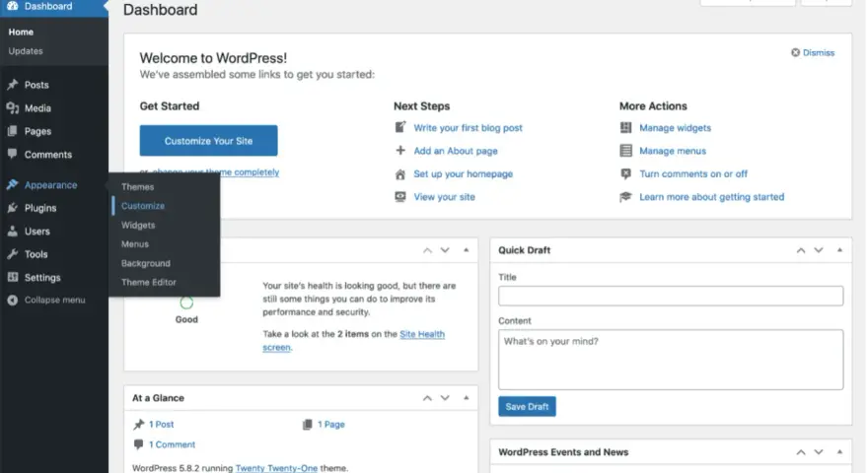The height and width of the screenshot is (473, 868).
Task: Open Write your first blog post link
Action: 468,128
